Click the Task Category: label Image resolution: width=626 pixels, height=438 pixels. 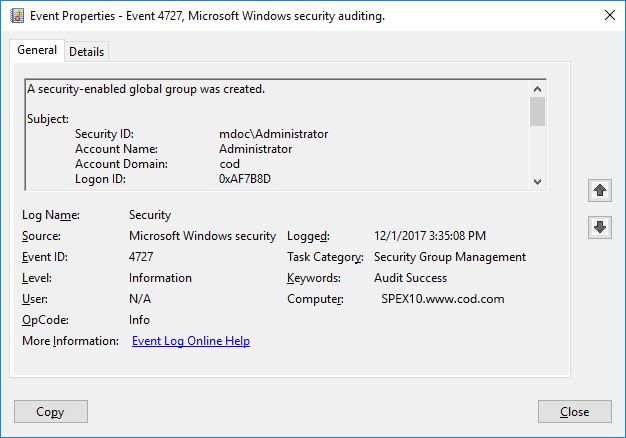[325, 257]
